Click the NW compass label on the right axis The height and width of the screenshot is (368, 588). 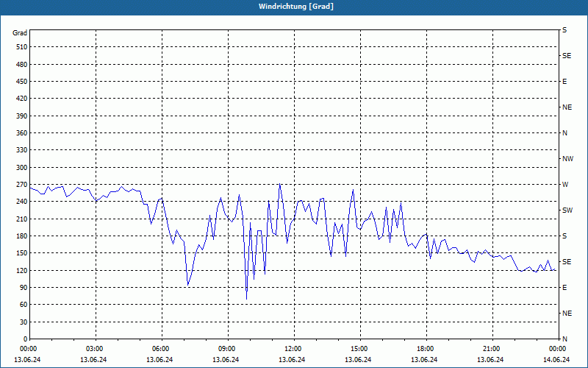pos(567,159)
